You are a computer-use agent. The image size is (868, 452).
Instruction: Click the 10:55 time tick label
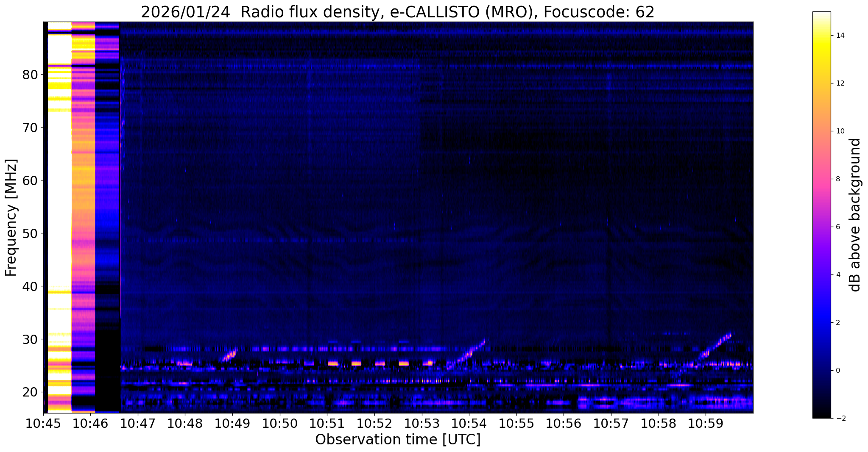pyautogui.click(x=516, y=423)
